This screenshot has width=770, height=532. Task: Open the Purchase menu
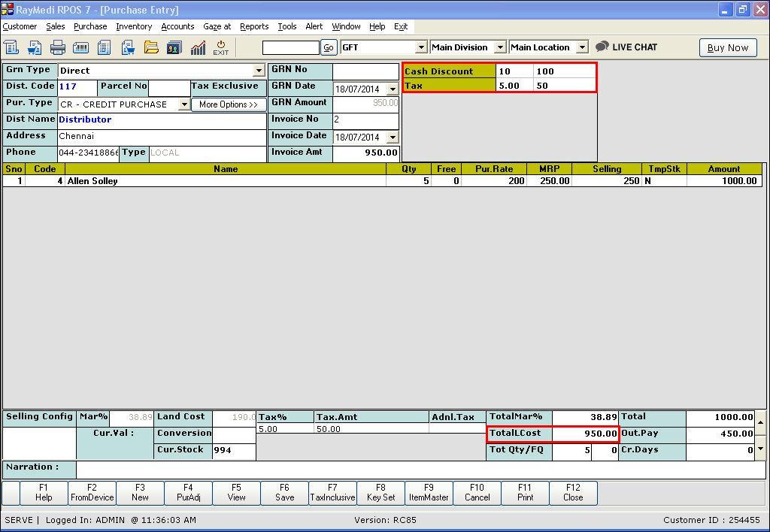pos(90,26)
